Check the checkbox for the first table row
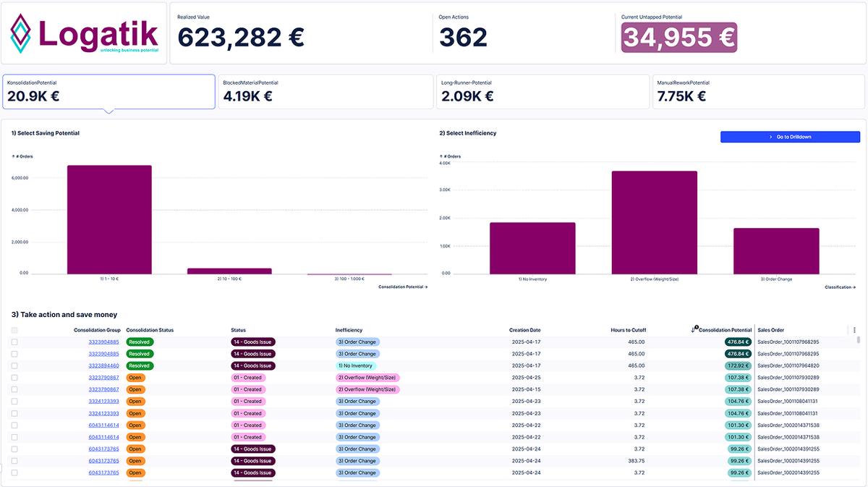This screenshot has width=868, height=487. click(x=14, y=342)
